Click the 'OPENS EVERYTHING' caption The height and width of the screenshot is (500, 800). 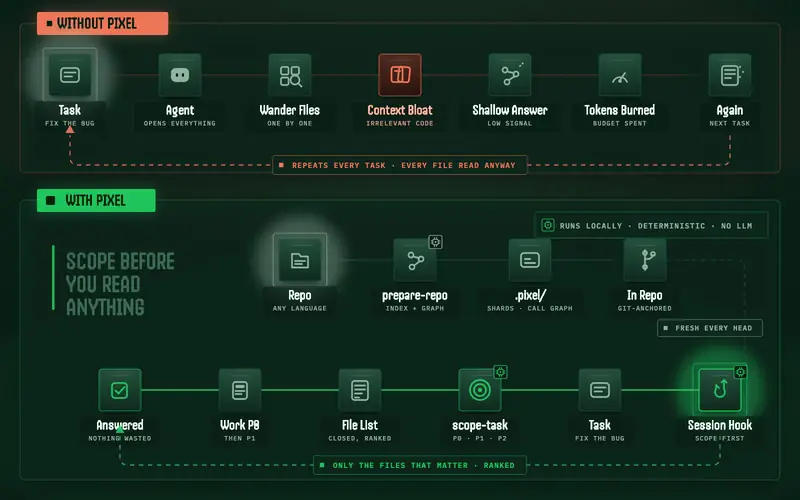point(180,123)
